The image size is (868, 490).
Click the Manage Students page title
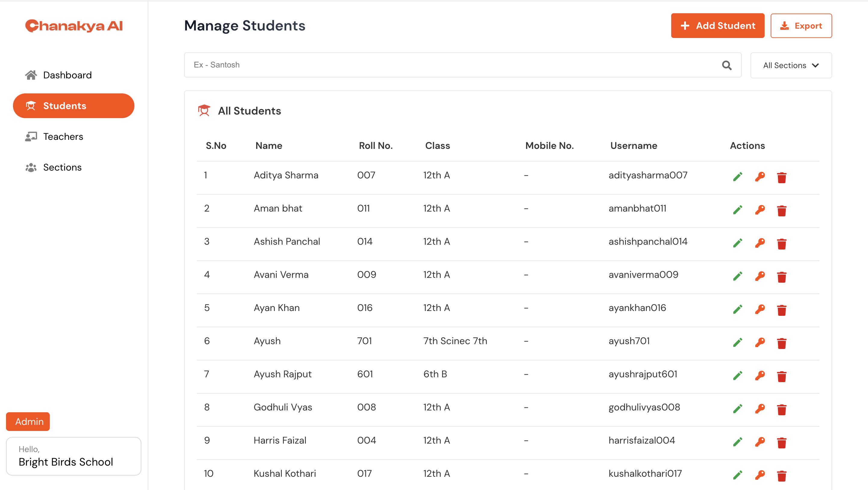pyautogui.click(x=244, y=26)
